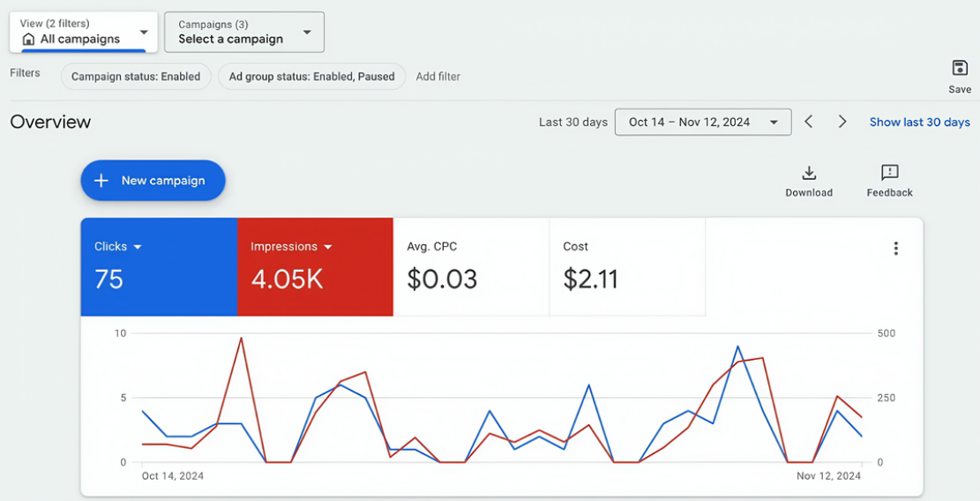Open the three-dot more options menu
980x501 pixels.
(x=895, y=249)
